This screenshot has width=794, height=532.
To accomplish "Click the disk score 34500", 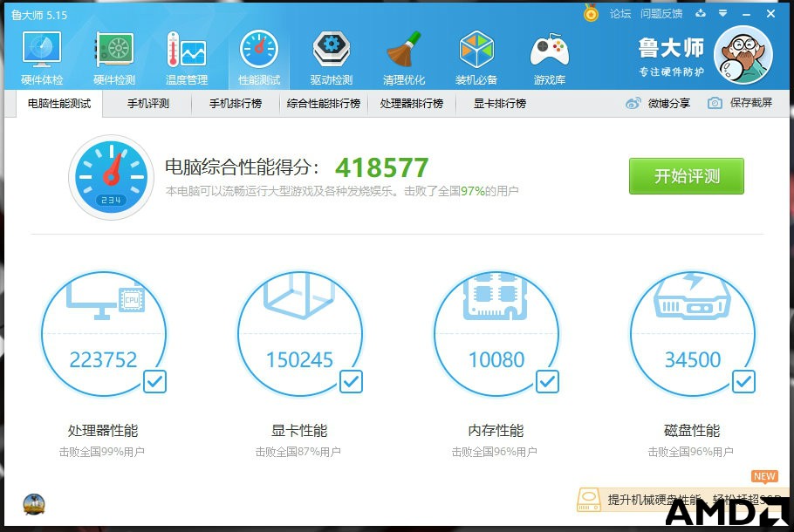I will pyautogui.click(x=692, y=360).
